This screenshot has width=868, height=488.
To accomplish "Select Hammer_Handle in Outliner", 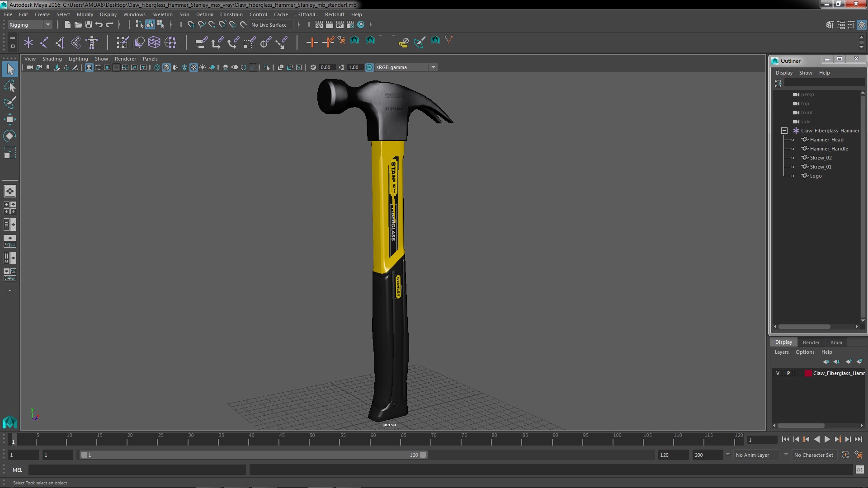I will [829, 149].
